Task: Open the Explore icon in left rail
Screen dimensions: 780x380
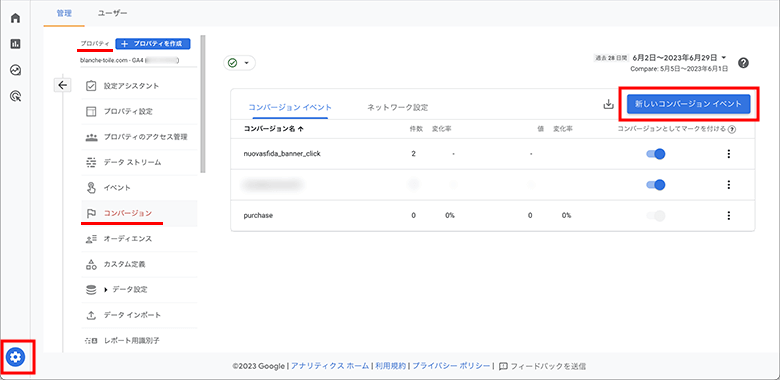Action: (15, 70)
